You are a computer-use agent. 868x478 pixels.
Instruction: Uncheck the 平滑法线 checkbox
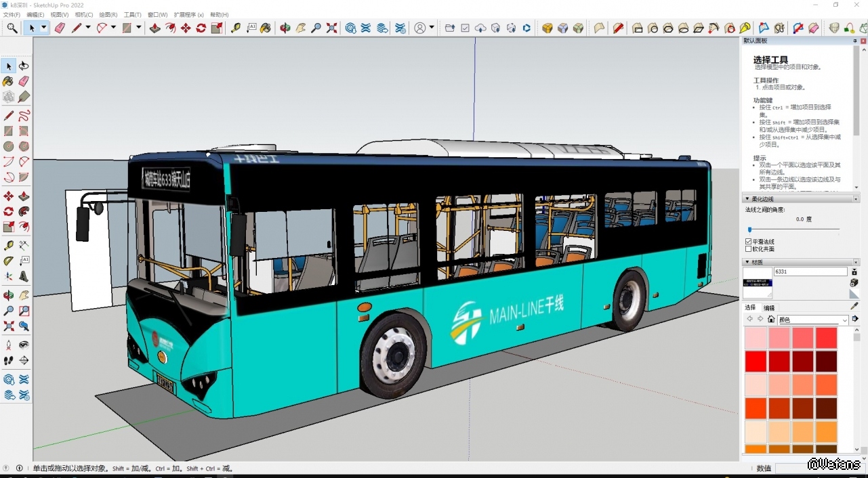click(749, 242)
